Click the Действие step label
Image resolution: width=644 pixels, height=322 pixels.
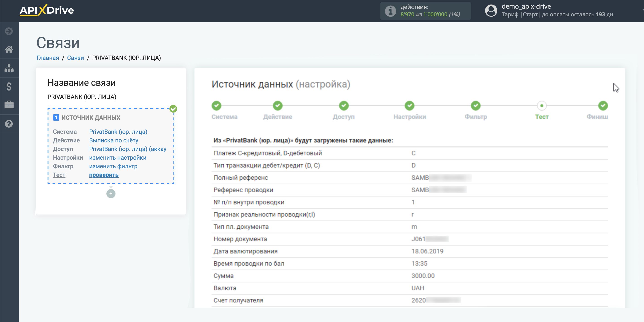[277, 117]
